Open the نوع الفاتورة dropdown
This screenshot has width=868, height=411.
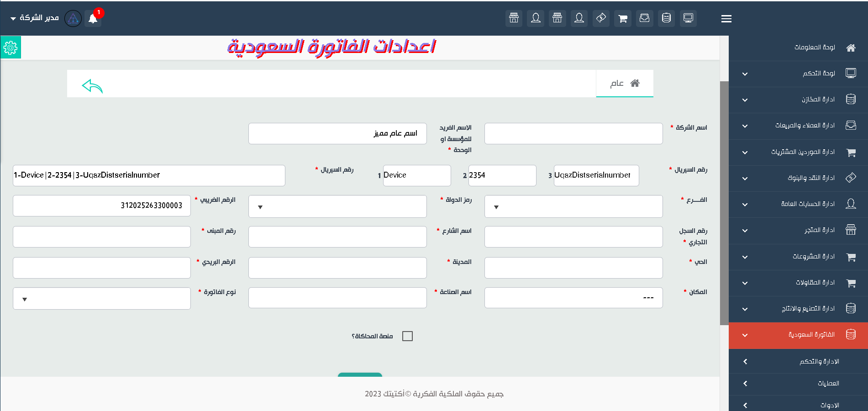coord(102,299)
